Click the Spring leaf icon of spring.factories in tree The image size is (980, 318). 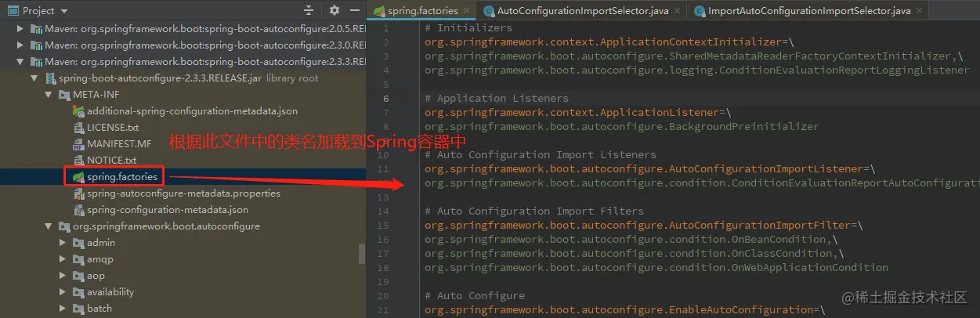point(78,176)
